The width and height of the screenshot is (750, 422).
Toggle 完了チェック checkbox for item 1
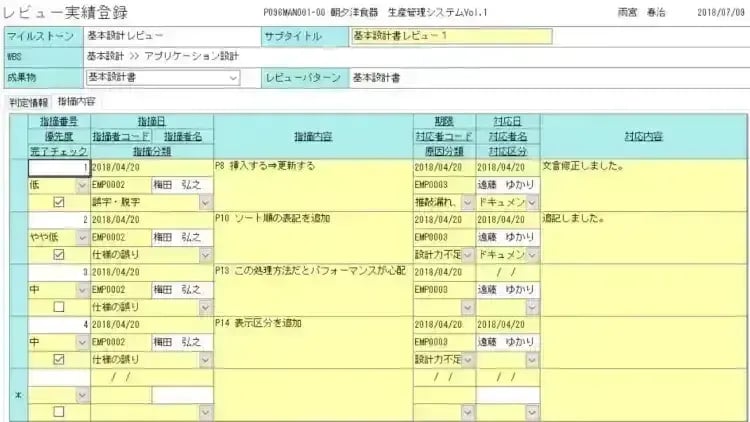[58, 202]
